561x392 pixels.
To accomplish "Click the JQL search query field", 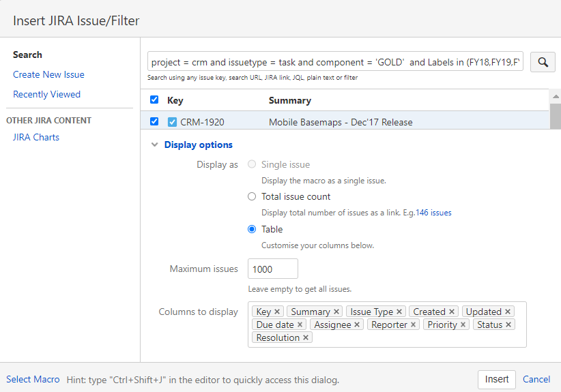I will pyautogui.click(x=335, y=62).
